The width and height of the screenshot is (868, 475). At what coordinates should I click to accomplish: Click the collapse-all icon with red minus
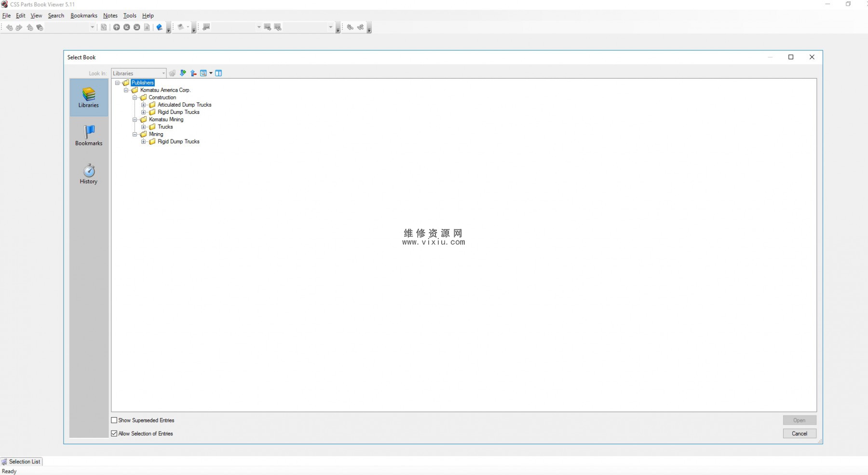(x=193, y=73)
